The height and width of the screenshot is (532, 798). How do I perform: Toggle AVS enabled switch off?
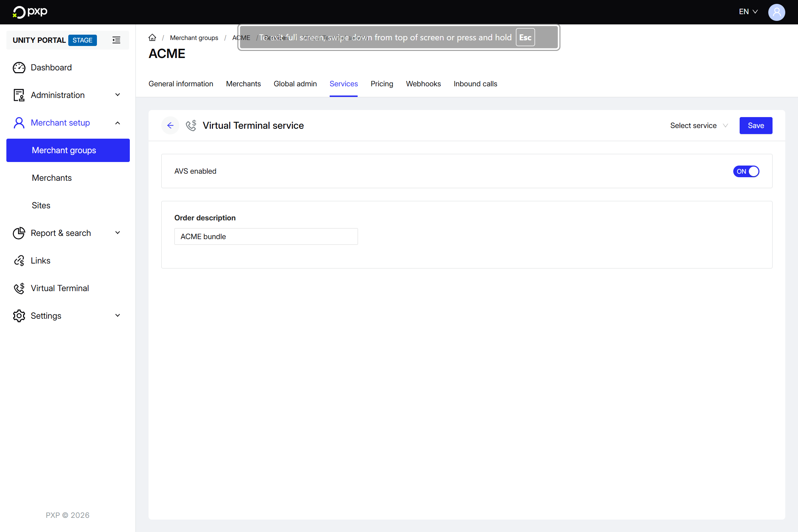746,172
